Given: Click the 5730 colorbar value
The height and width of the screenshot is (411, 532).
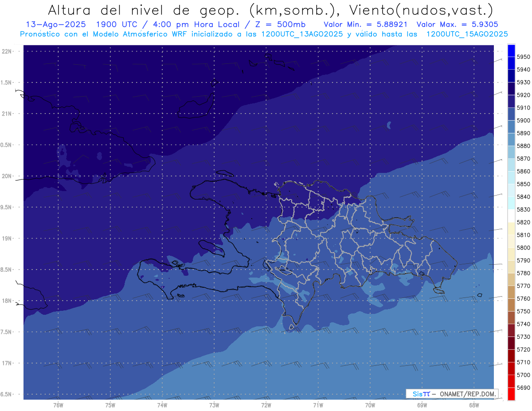Looking at the screenshot, I should [x=523, y=337].
